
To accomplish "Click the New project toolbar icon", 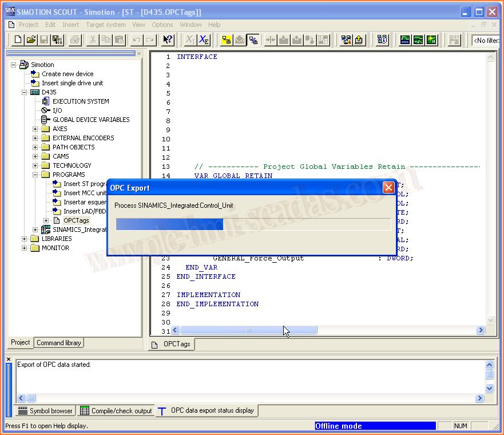I will pos(18,39).
